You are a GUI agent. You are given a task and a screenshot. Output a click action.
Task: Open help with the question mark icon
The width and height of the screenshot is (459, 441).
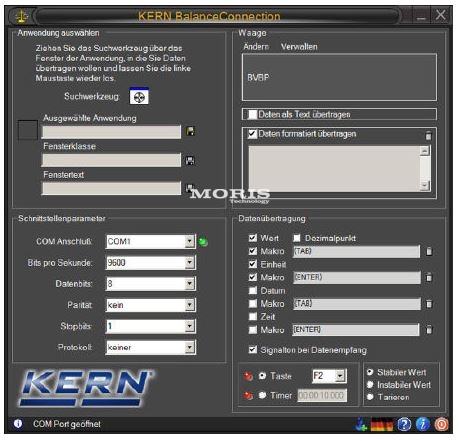pyautogui.click(x=404, y=424)
